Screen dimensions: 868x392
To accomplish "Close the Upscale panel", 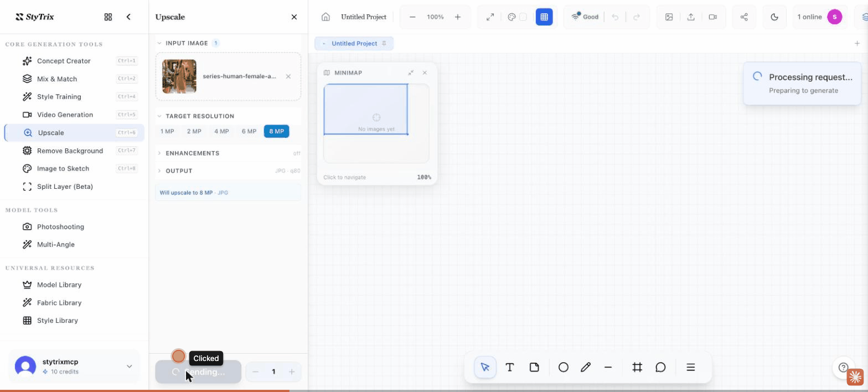I will pos(294,17).
